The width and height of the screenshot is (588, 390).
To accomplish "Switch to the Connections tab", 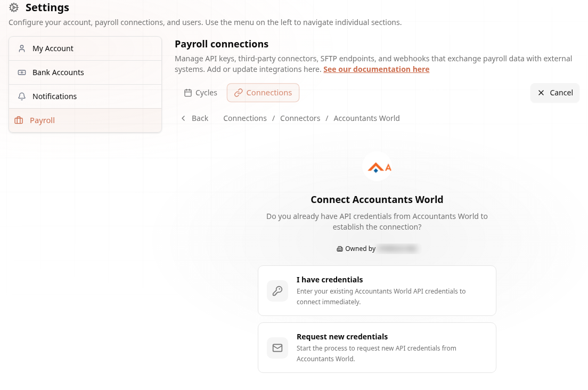I will tap(263, 93).
